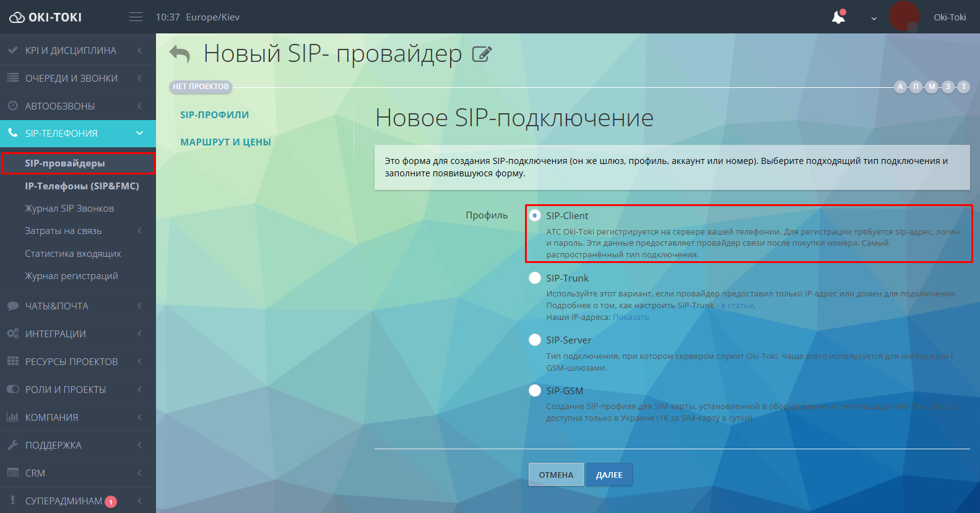The height and width of the screenshot is (513, 980).
Task: Click the autodial clock icon
Action: pyautogui.click(x=12, y=106)
